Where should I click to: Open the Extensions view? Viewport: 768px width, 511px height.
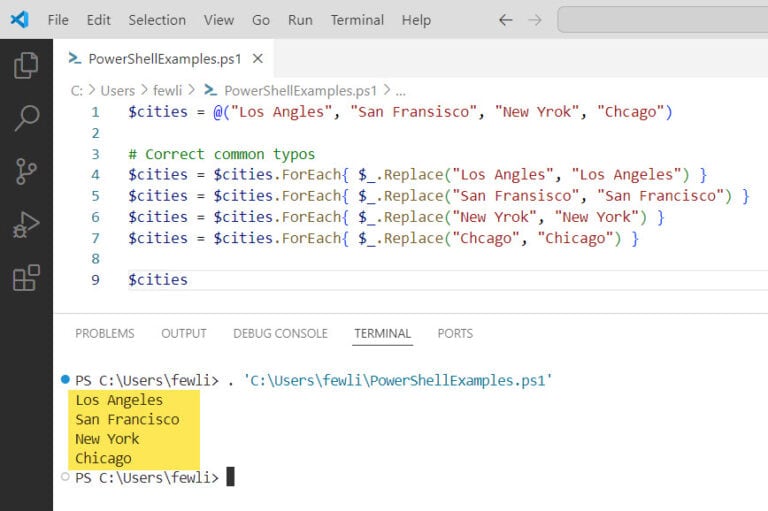coord(26,278)
